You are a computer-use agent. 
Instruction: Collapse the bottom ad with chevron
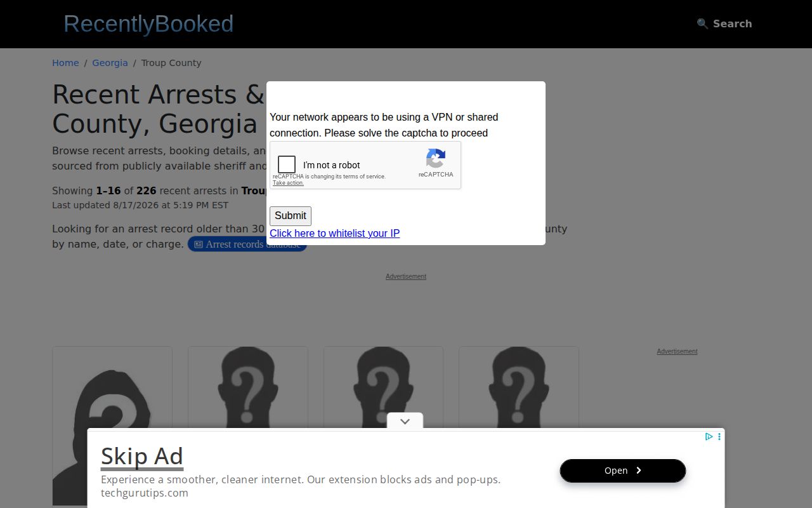tap(405, 421)
